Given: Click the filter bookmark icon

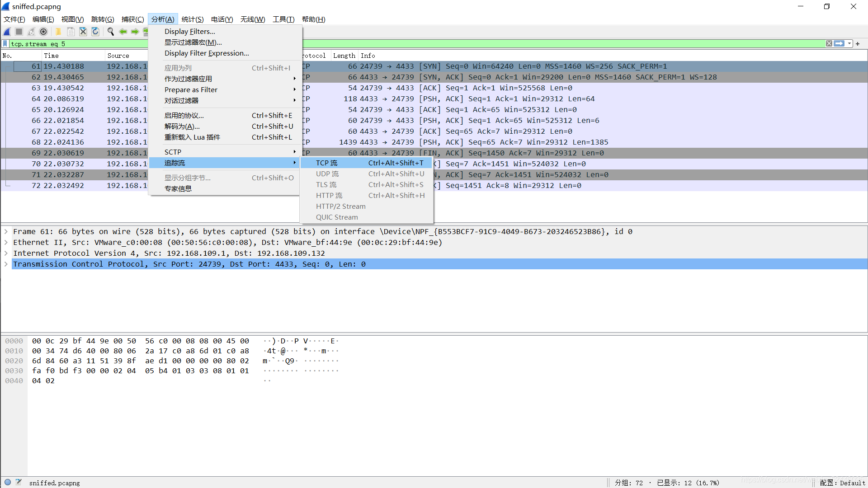Looking at the screenshot, I should pyautogui.click(x=5, y=44).
